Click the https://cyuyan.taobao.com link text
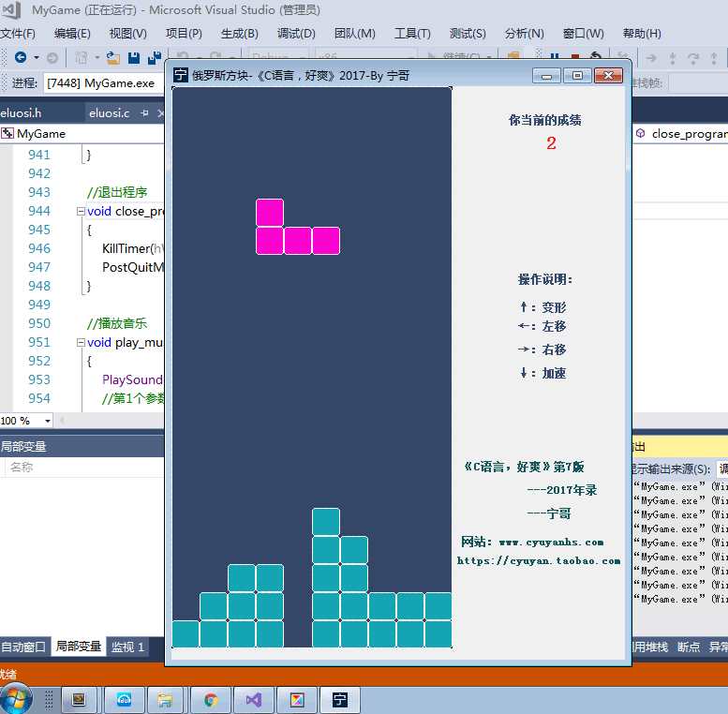Image resolution: width=728 pixels, height=714 pixels. pos(539,561)
